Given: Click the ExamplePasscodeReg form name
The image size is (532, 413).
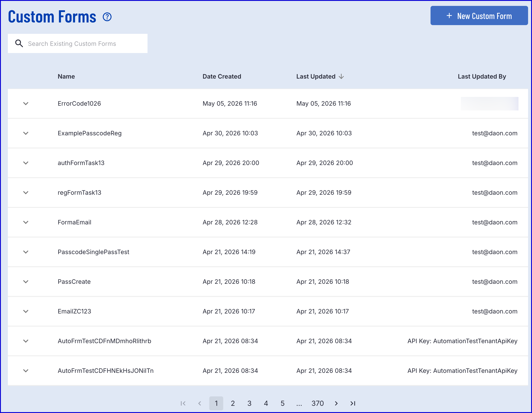Looking at the screenshot, I should pyautogui.click(x=90, y=133).
